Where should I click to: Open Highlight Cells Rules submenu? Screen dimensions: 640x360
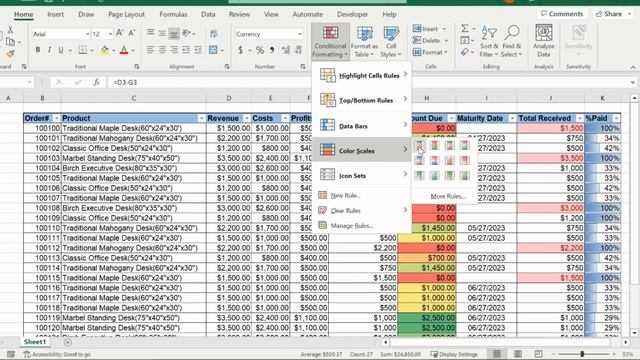pyautogui.click(x=362, y=75)
